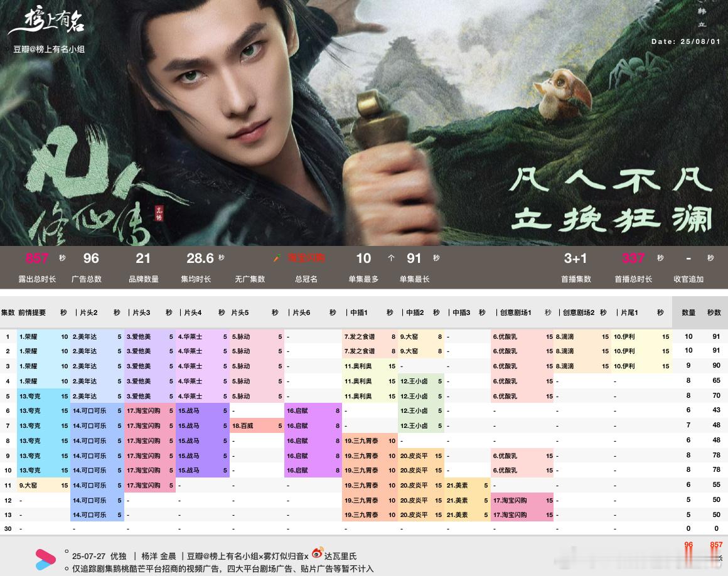
Task: Click 21.美素 in the episode 11 row
Action: (458, 486)
